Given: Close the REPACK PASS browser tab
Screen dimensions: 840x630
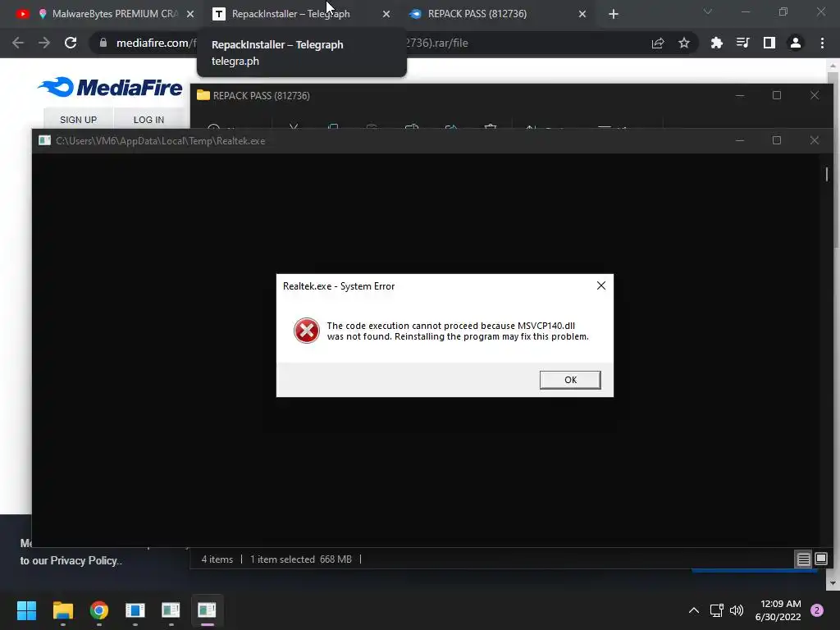Looking at the screenshot, I should 582,14.
